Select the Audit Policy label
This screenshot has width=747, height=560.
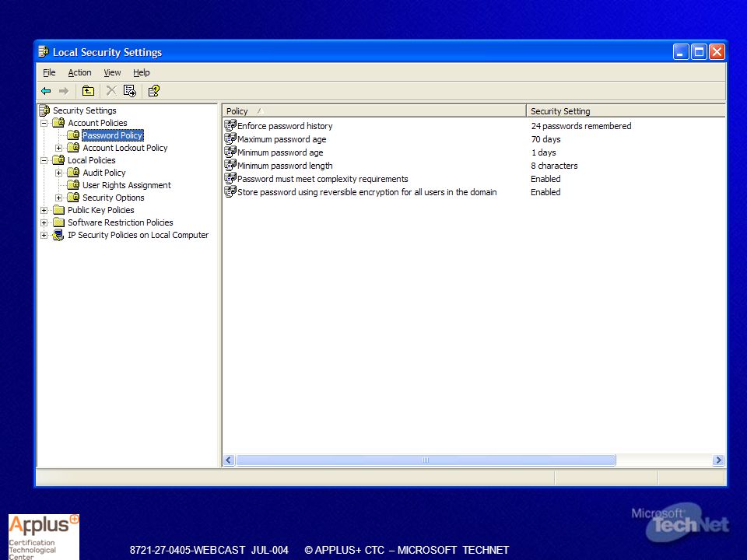click(x=104, y=173)
